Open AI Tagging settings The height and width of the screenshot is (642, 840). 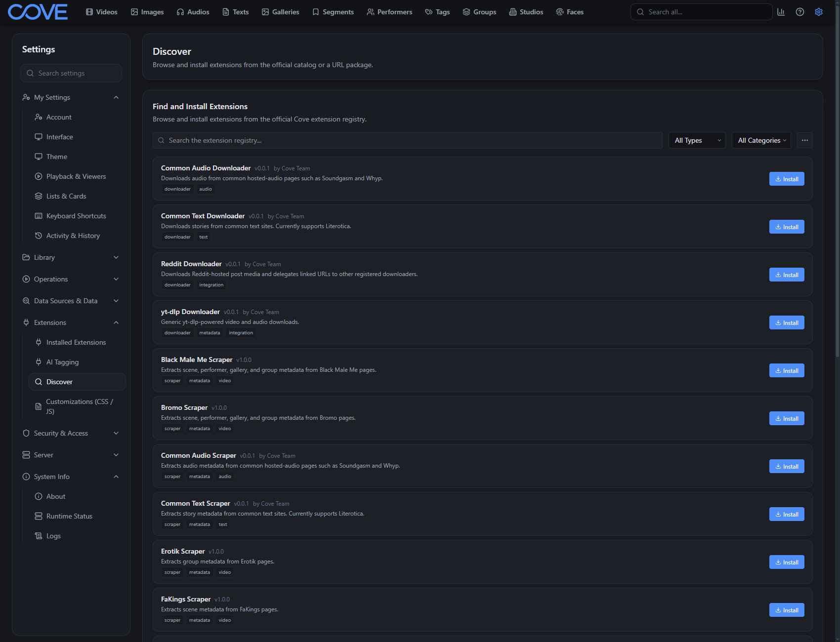(x=77, y=362)
